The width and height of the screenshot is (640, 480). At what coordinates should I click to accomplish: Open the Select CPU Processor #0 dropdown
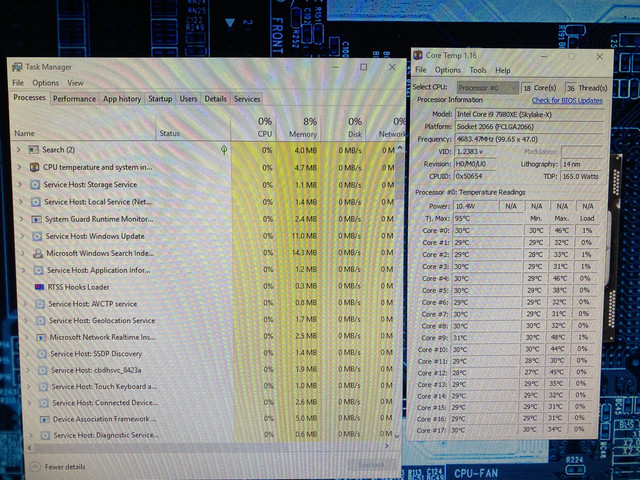pyautogui.click(x=487, y=88)
